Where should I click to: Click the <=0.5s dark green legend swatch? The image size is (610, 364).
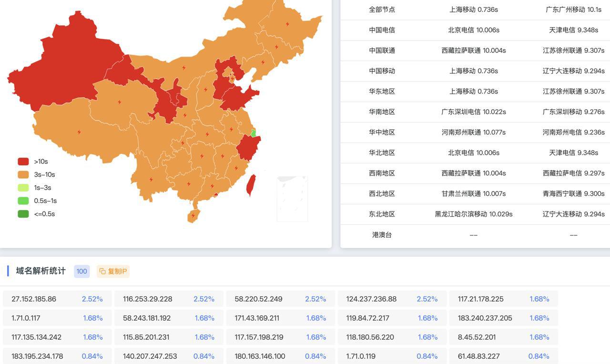(x=23, y=214)
